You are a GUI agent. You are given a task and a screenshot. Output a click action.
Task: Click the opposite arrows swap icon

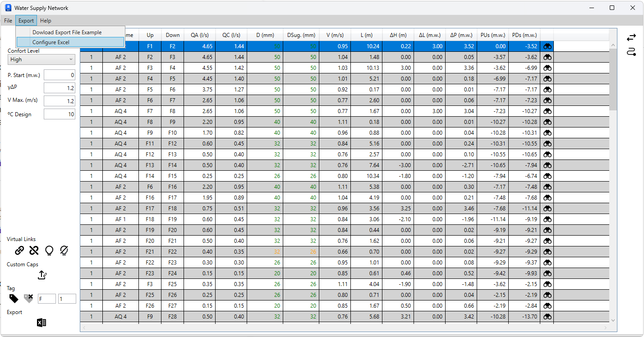pyautogui.click(x=631, y=38)
